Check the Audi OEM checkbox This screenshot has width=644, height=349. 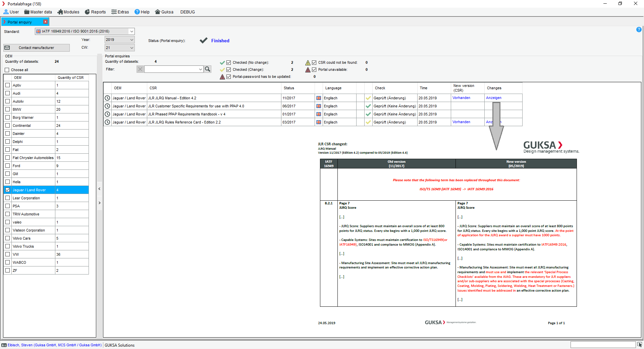[x=8, y=93]
